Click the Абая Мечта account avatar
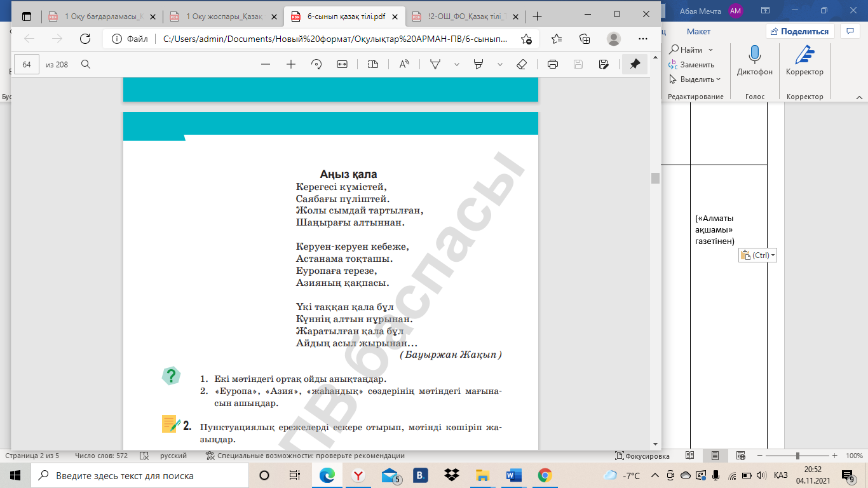Viewport: 868px width, 488px height. pyautogui.click(x=735, y=11)
